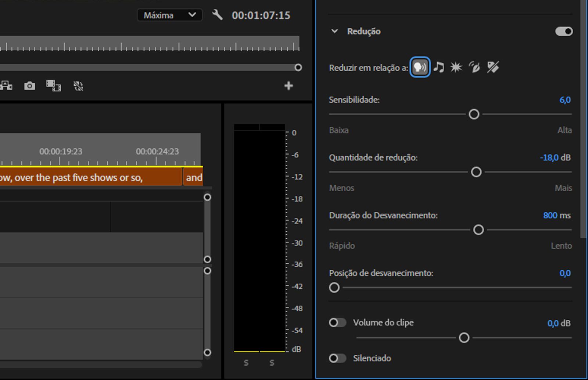The width and height of the screenshot is (588, 380).
Task: Click the 'Rápido' label under fade duration
Action: click(x=342, y=246)
